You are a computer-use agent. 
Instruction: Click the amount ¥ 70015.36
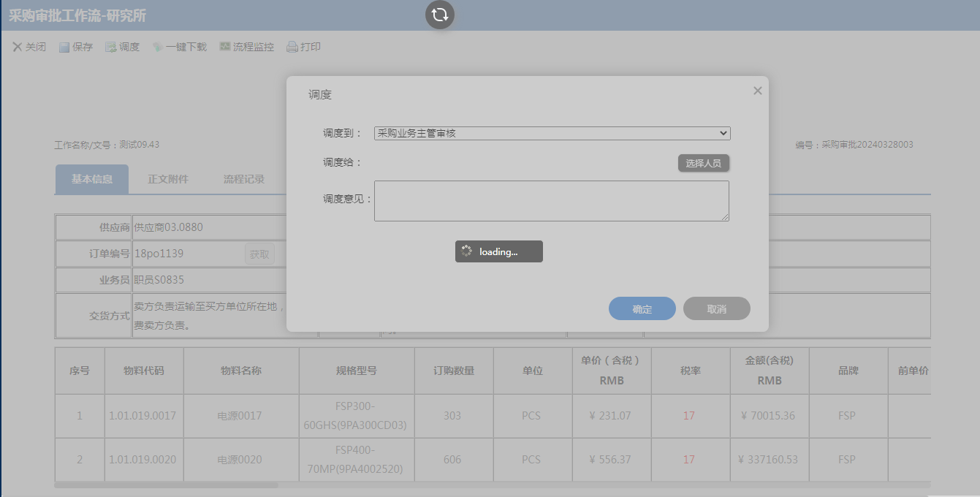(x=768, y=416)
